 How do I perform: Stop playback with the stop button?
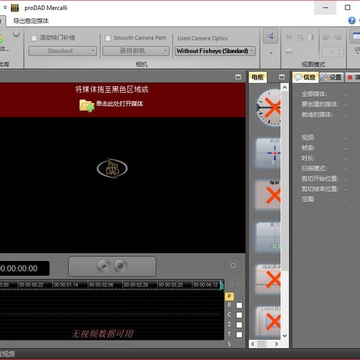(120, 266)
